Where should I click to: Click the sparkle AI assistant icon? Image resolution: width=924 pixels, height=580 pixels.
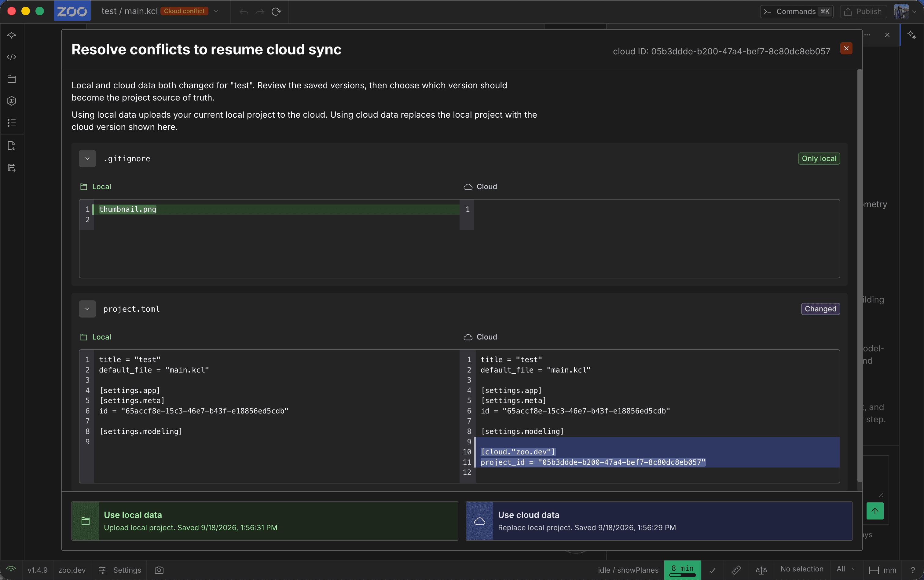click(912, 35)
